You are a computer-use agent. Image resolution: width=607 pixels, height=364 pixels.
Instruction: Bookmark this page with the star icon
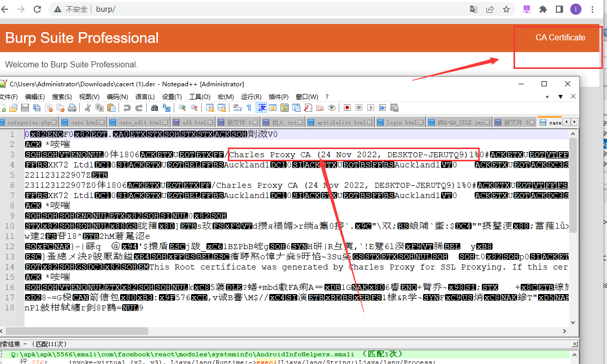click(506, 9)
